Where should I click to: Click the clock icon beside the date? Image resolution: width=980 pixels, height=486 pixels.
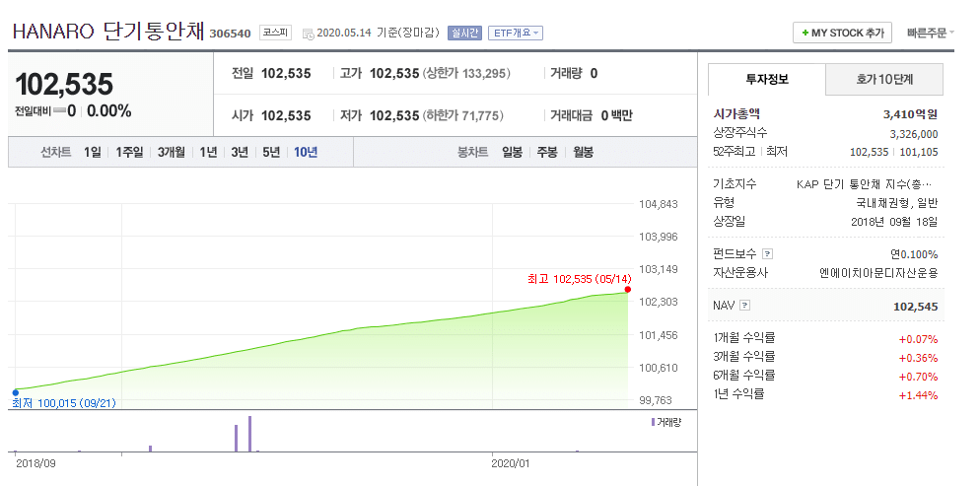(309, 34)
